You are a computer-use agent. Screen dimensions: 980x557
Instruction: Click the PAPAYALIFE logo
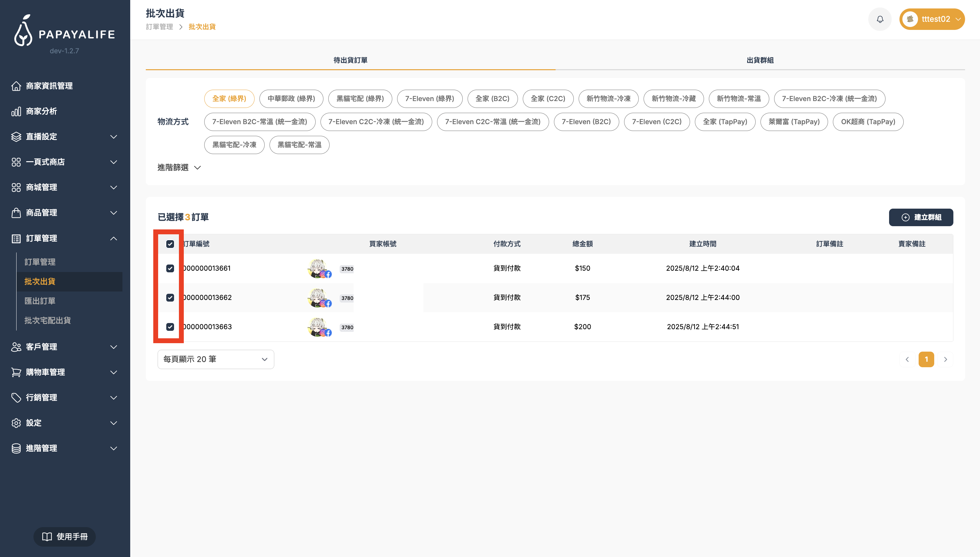click(x=64, y=32)
